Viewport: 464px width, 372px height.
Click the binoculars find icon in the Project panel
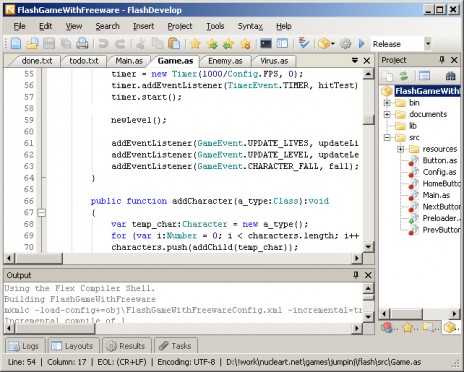pos(450,76)
